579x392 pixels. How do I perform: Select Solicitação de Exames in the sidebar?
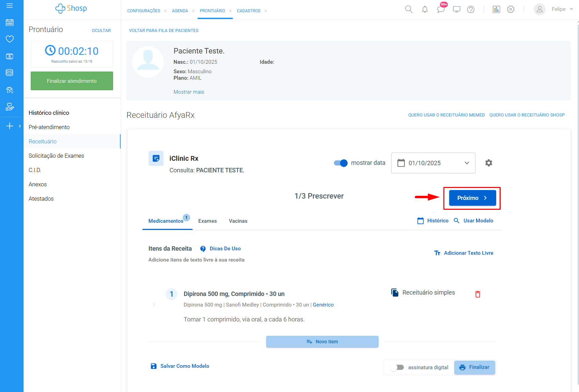(x=56, y=156)
